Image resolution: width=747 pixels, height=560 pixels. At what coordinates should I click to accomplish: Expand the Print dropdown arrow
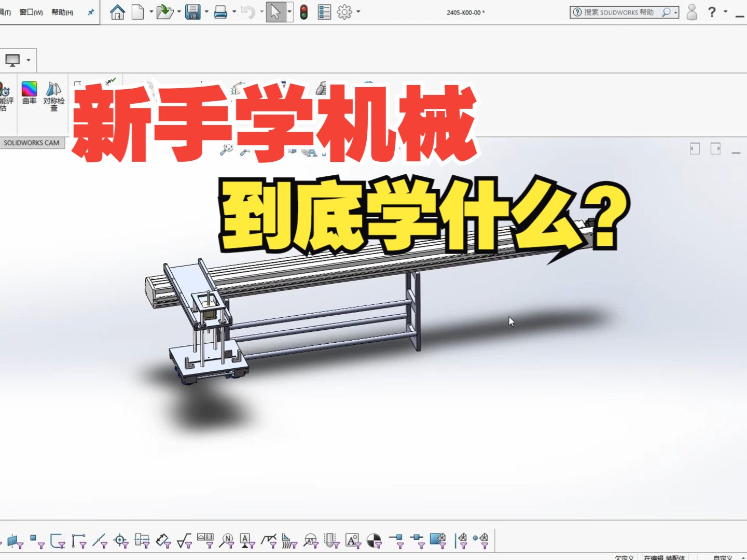(x=234, y=12)
